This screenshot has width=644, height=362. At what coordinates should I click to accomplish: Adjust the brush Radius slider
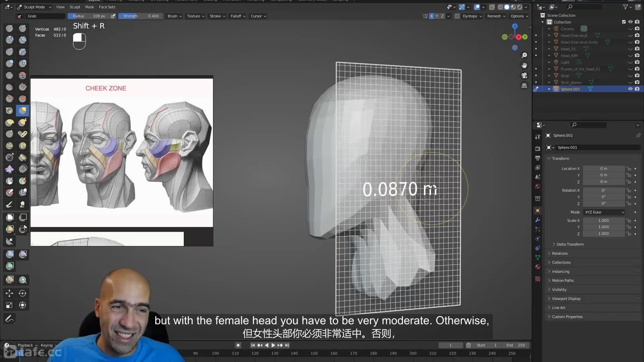coord(89,16)
